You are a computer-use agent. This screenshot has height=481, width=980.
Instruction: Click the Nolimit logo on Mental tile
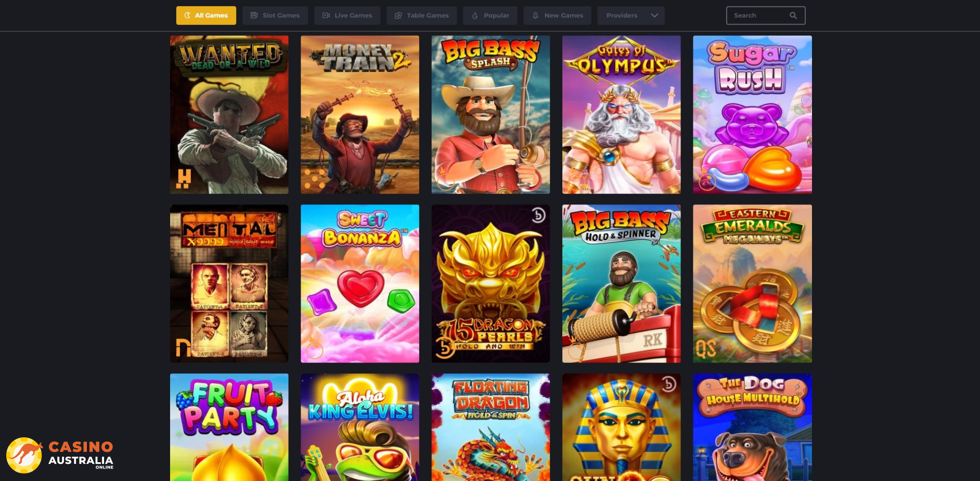tap(183, 347)
